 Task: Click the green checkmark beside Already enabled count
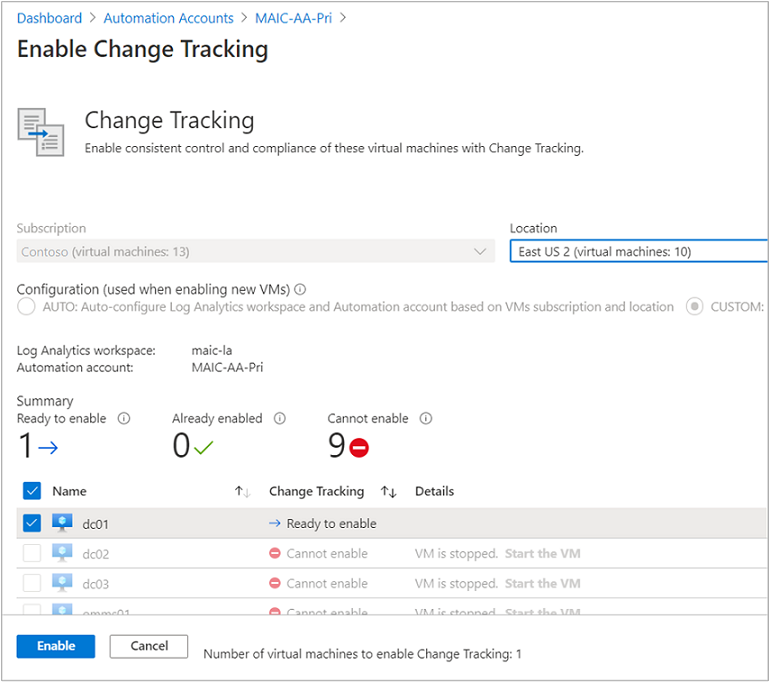coord(203,447)
